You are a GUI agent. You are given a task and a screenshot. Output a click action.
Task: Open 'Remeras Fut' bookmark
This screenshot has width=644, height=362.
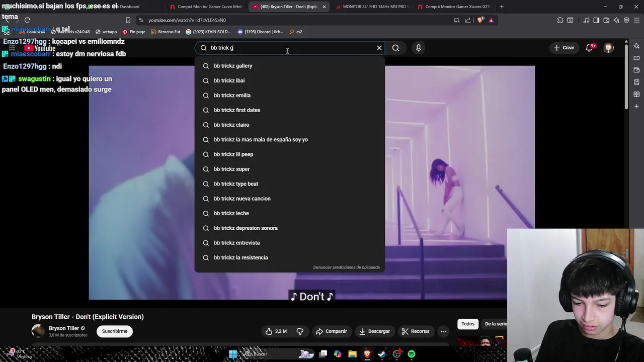[165, 32]
